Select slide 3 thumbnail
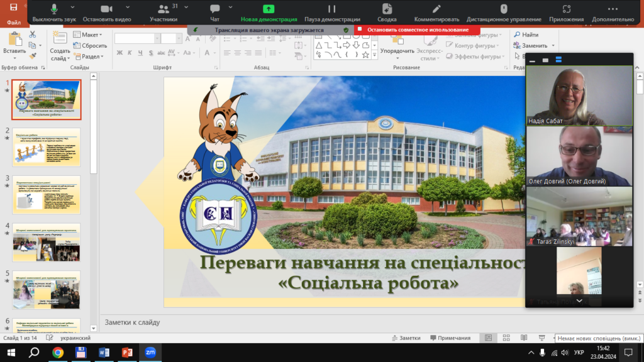 47,195
